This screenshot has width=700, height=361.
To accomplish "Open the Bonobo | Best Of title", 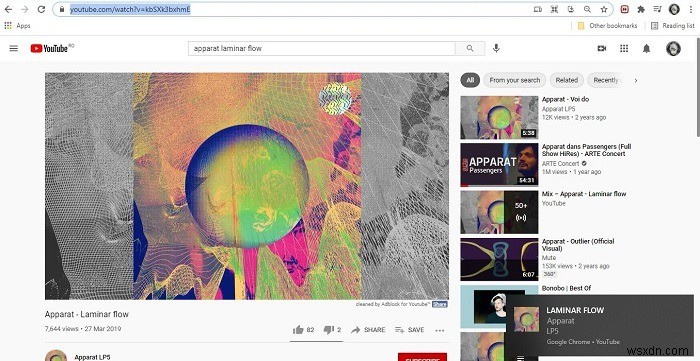I will [566, 288].
